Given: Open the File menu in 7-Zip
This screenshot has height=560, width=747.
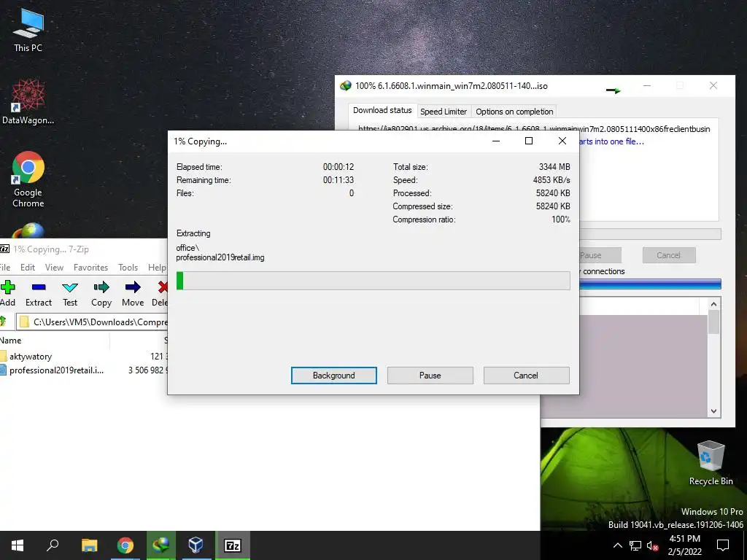Looking at the screenshot, I should click(5, 267).
